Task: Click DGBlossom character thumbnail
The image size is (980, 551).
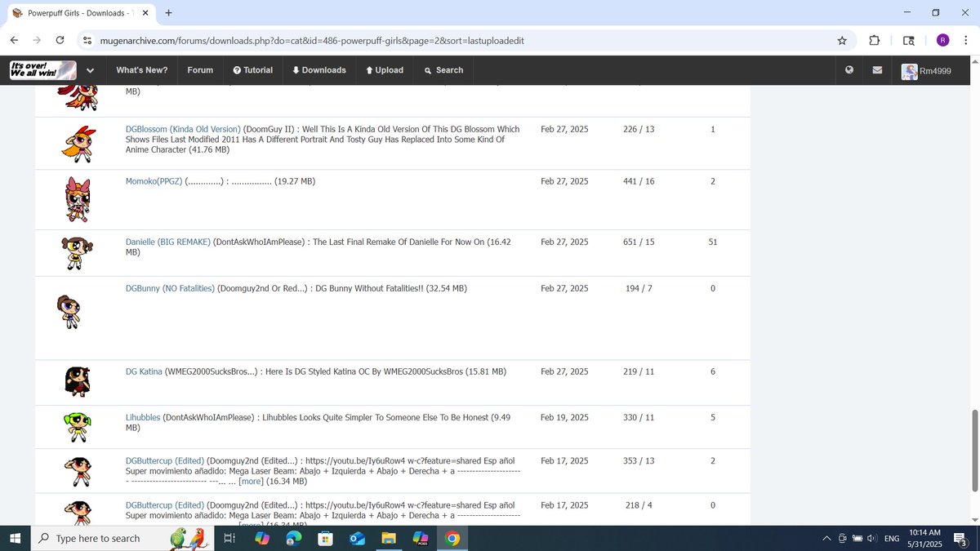Action: (x=78, y=144)
